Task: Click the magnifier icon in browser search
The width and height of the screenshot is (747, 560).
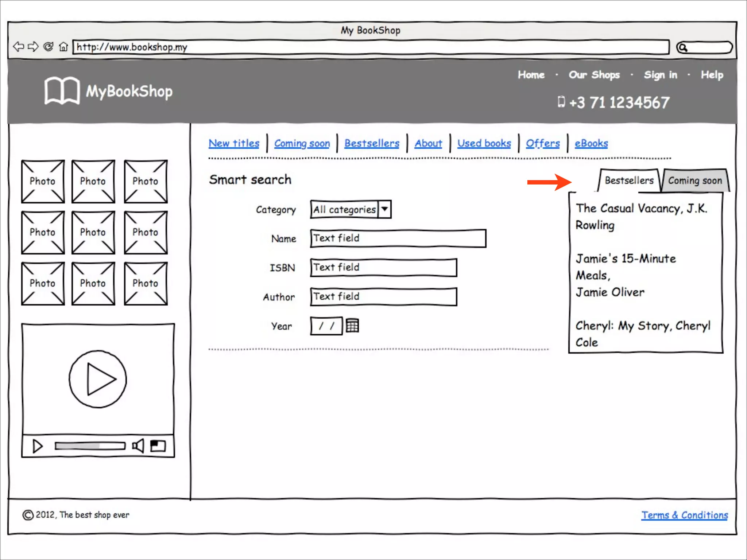Action: 683,47
